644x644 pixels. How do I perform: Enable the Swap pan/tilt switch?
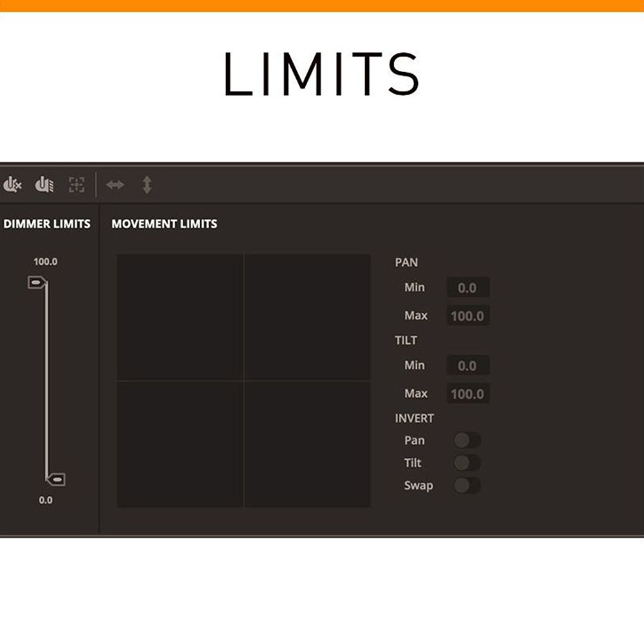pos(467,486)
